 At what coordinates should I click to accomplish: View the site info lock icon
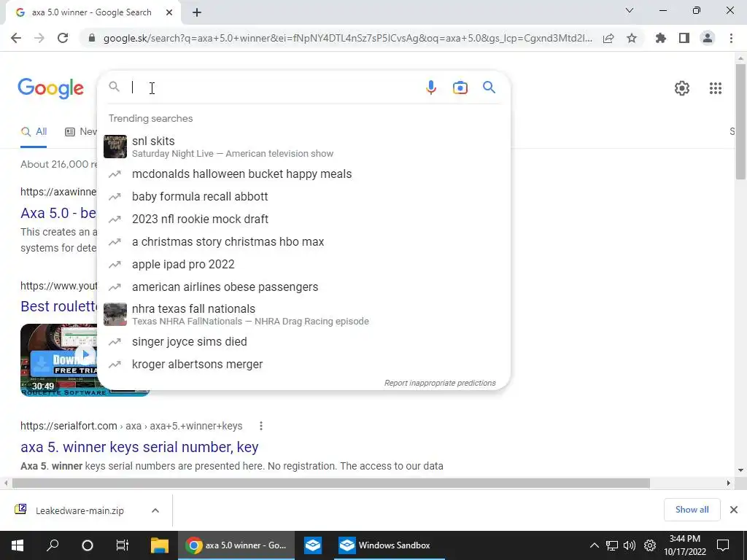coord(92,38)
